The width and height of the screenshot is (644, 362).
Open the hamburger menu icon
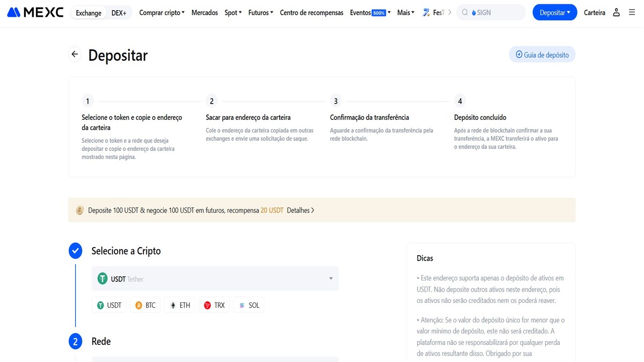(x=632, y=12)
